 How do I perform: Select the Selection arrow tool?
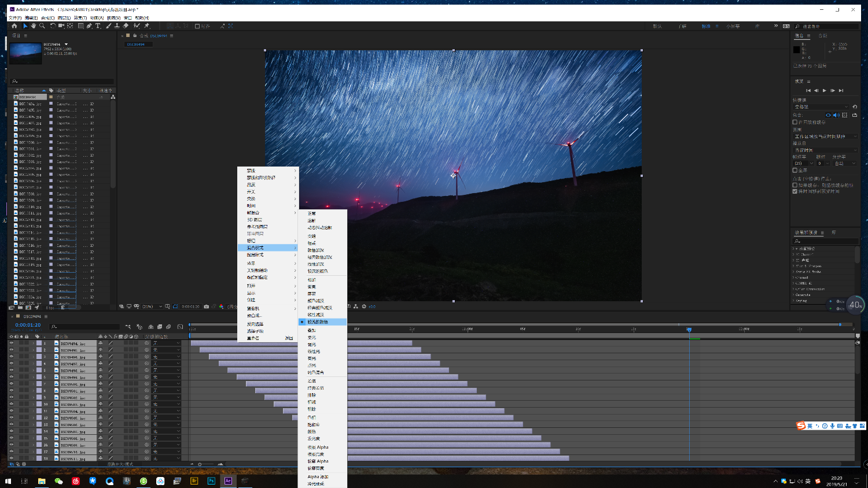click(25, 26)
